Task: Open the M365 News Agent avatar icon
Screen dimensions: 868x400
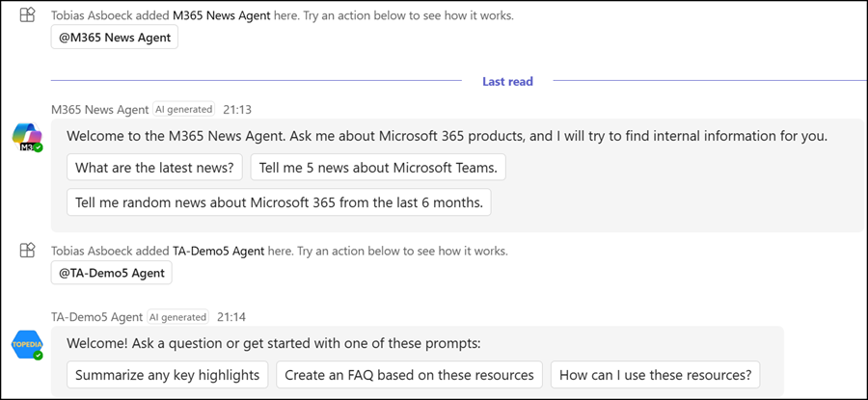Action: pos(27,137)
